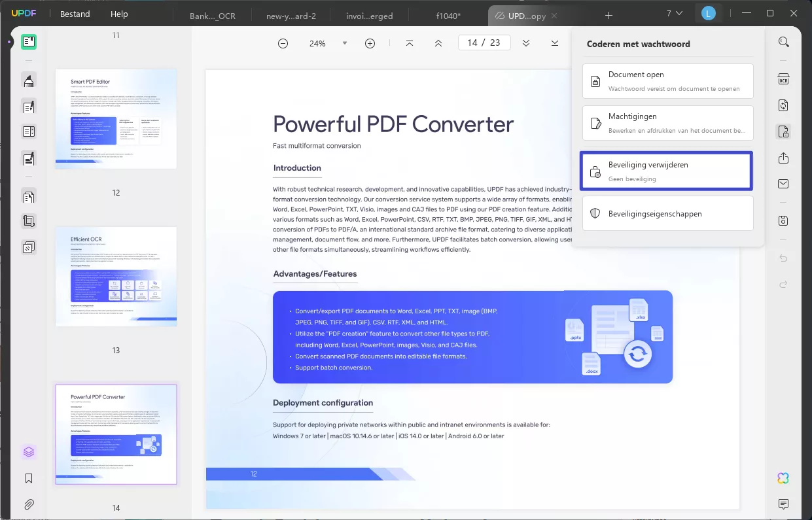Screen dimensions: 812x520
Task: Choose the Machtigingen permissions option
Action: click(668, 123)
